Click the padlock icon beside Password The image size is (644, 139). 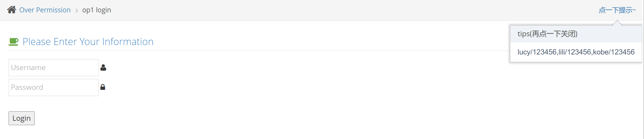pos(103,87)
